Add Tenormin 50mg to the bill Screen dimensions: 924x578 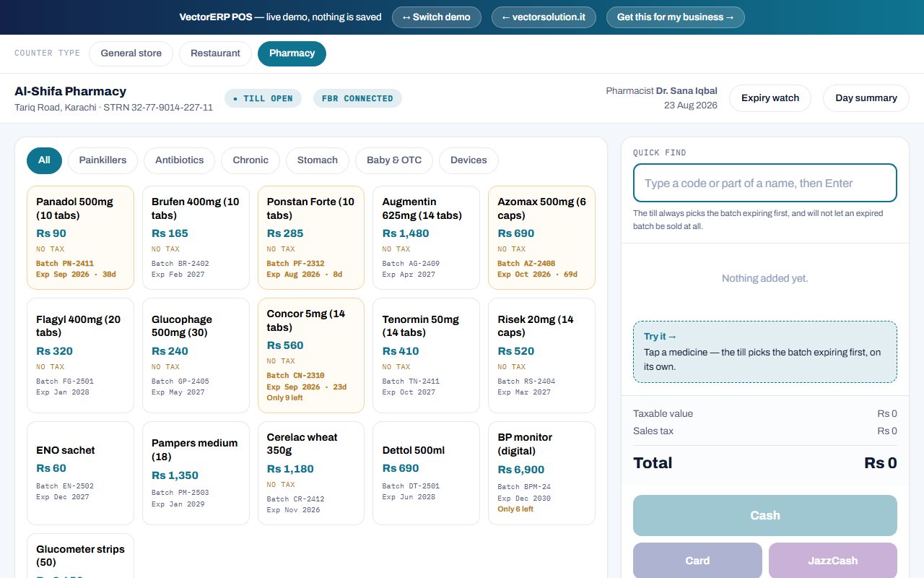click(x=427, y=355)
